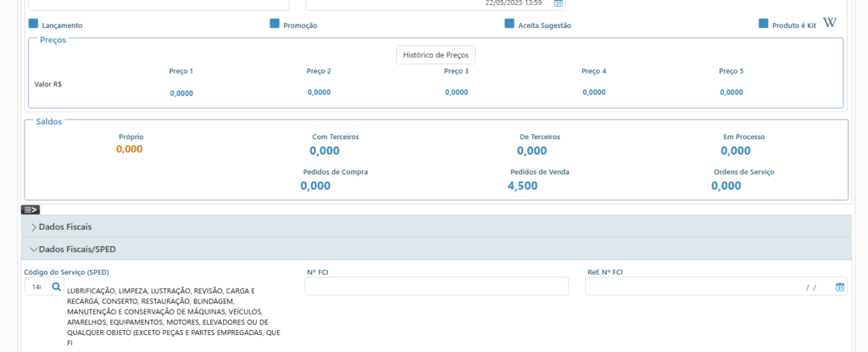
Task: Check the Aceita Sugestão option
Action: 509,24
